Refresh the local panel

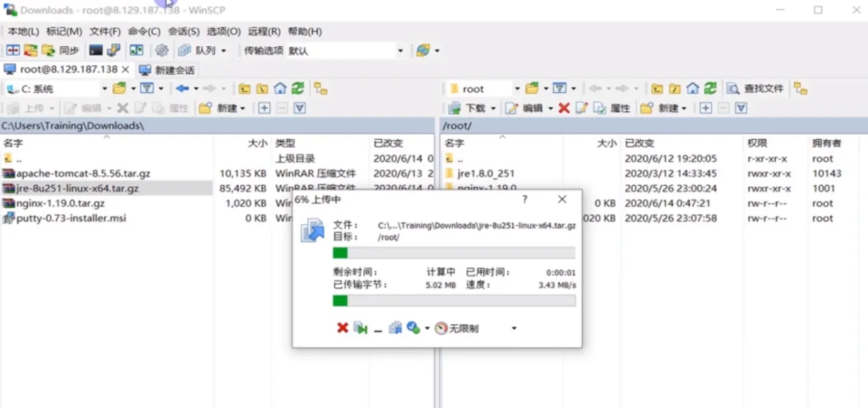(x=298, y=89)
